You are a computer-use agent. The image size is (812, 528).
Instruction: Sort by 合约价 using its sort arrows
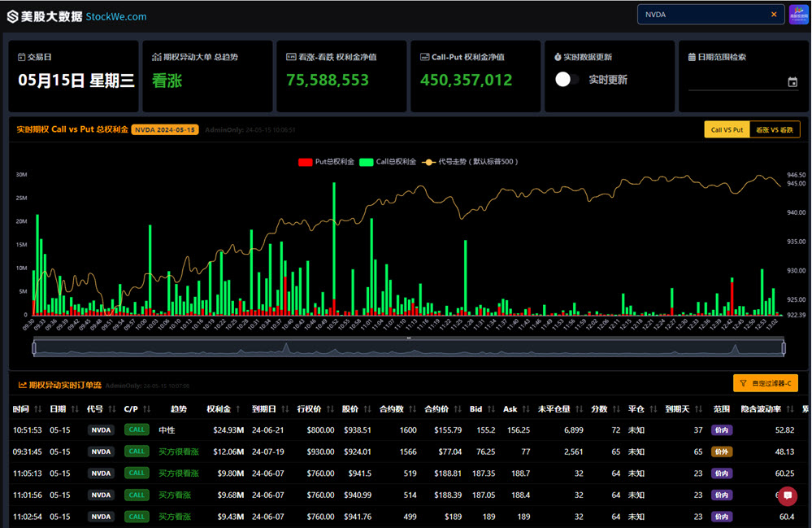click(458, 409)
